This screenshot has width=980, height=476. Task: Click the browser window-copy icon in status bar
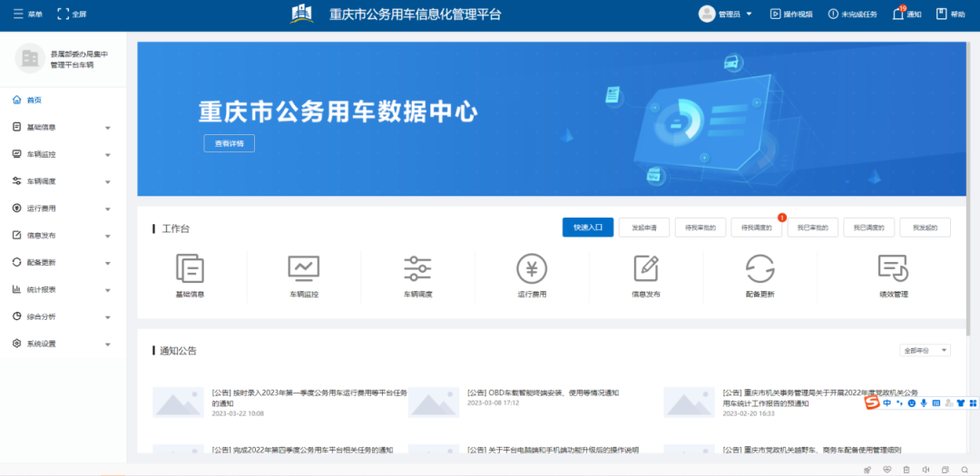[945, 470]
